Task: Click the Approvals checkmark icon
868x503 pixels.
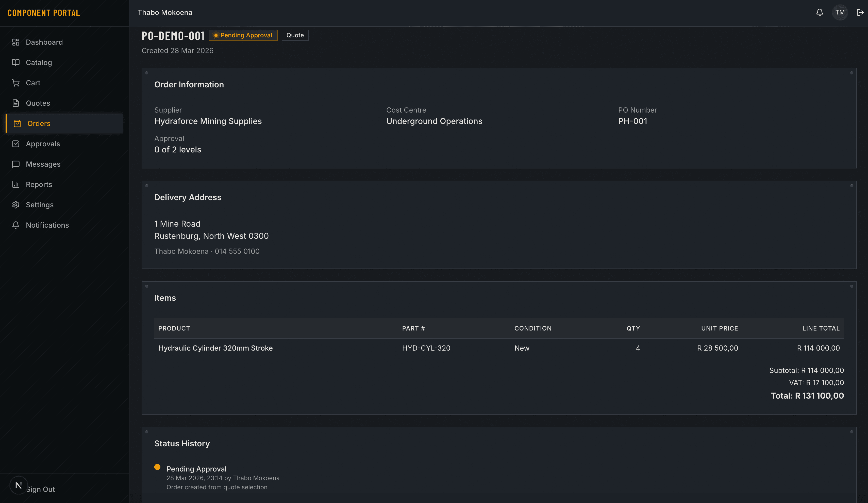Action: 16,144
